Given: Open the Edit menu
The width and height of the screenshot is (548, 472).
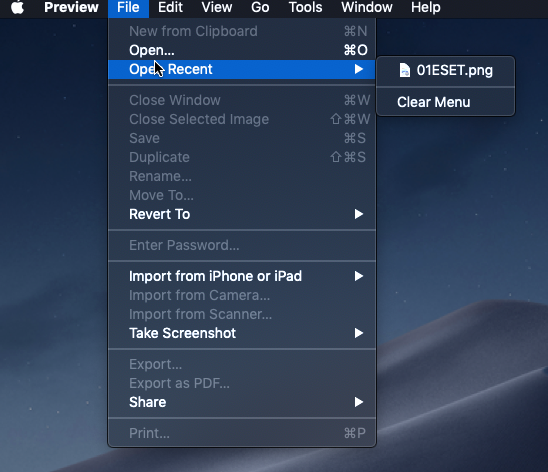Looking at the screenshot, I should click(x=170, y=7).
